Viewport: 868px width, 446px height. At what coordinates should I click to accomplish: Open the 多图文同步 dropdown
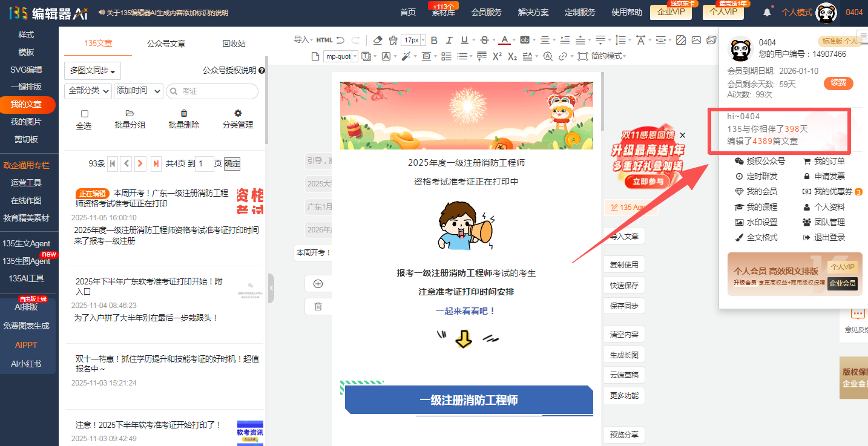pos(93,71)
